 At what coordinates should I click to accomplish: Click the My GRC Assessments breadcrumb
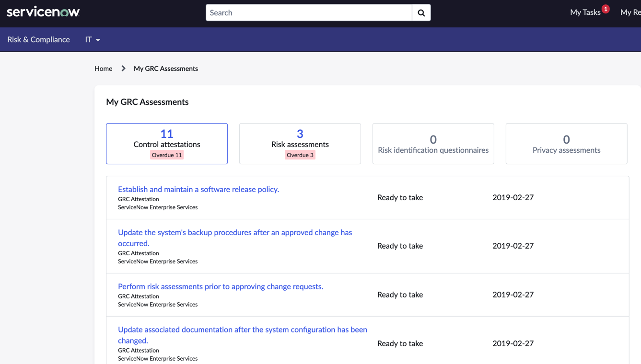[x=166, y=68]
